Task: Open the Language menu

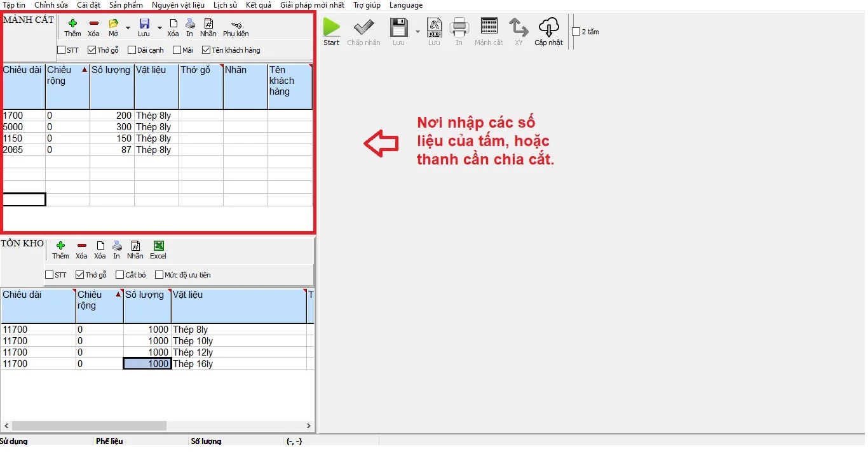Action: [x=406, y=5]
